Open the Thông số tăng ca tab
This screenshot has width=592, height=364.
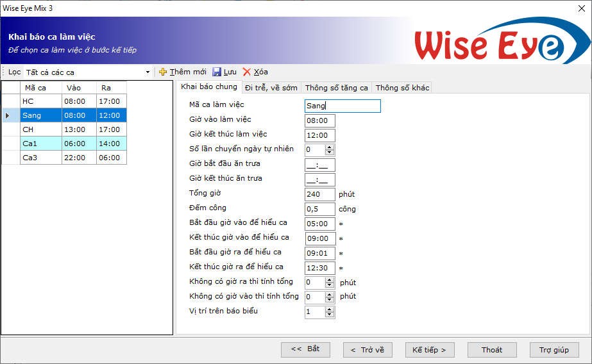pyautogui.click(x=336, y=88)
